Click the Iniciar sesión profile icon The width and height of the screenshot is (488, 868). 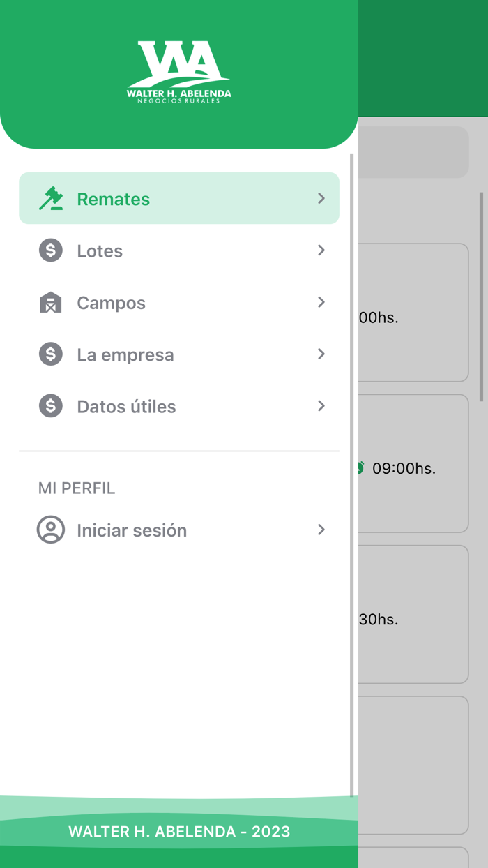point(51,530)
